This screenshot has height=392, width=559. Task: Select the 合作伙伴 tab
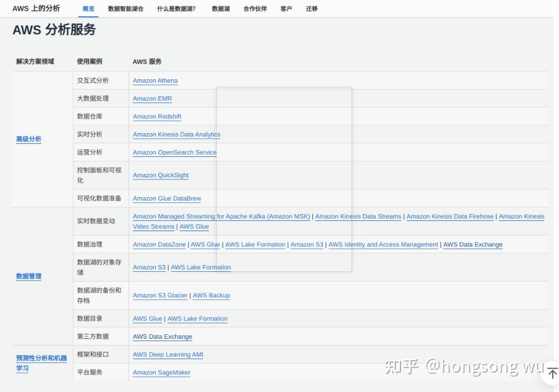click(x=255, y=8)
